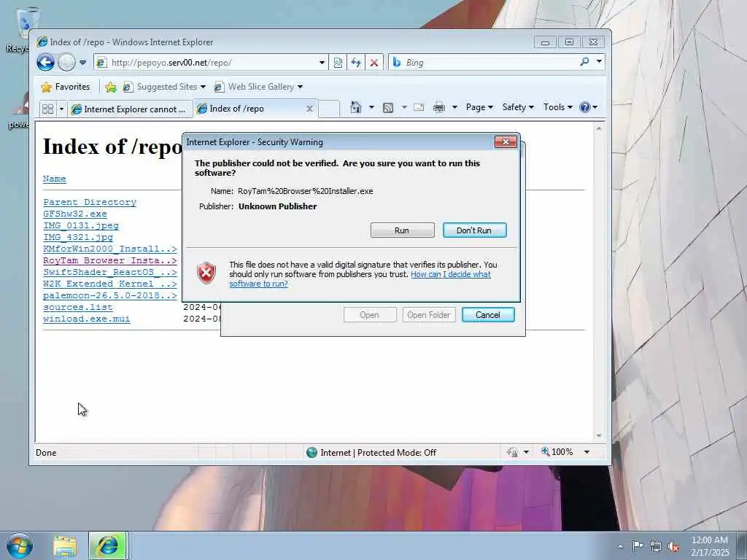This screenshot has height=560, width=747.
Task: Click the Quick Tabs grid icon
Action: (47, 109)
